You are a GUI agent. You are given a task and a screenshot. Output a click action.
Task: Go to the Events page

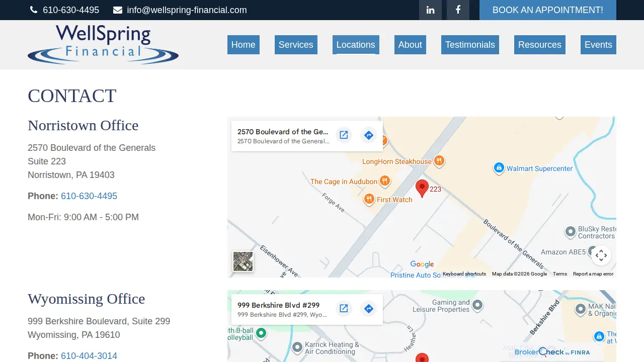pyautogui.click(x=598, y=45)
